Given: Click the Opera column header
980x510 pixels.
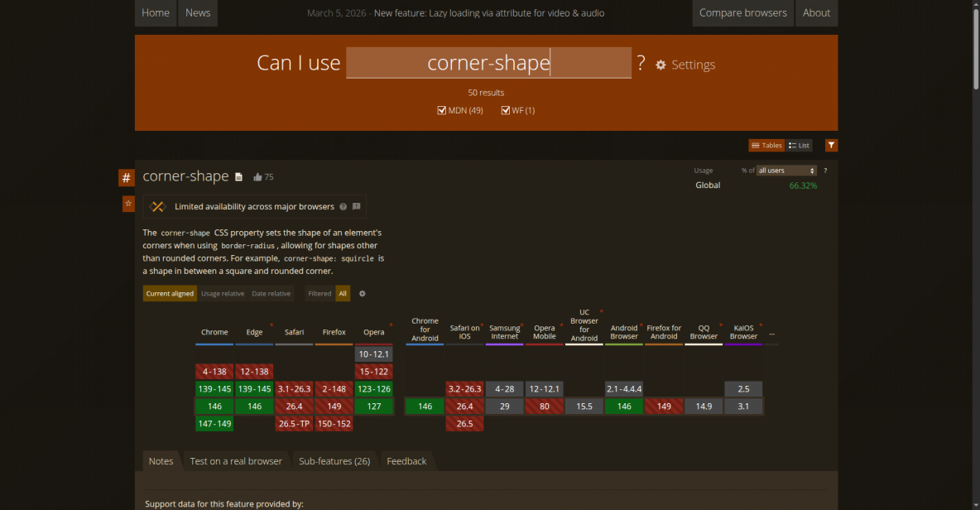Looking at the screenshot, I should click(374, 333).
